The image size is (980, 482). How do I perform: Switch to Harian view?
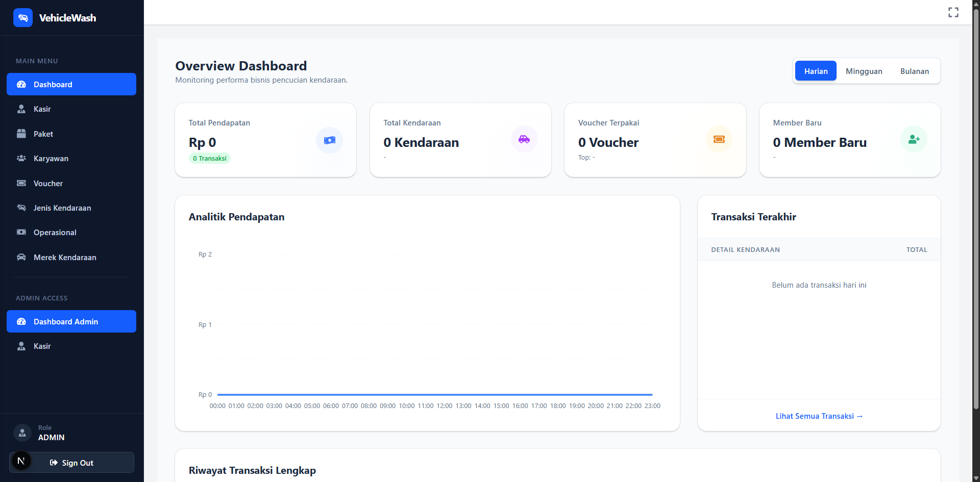coord(816,71)
